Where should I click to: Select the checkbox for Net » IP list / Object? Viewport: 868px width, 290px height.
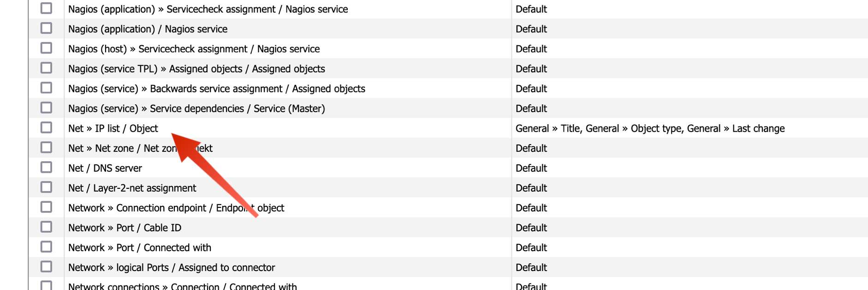(46, 127)
